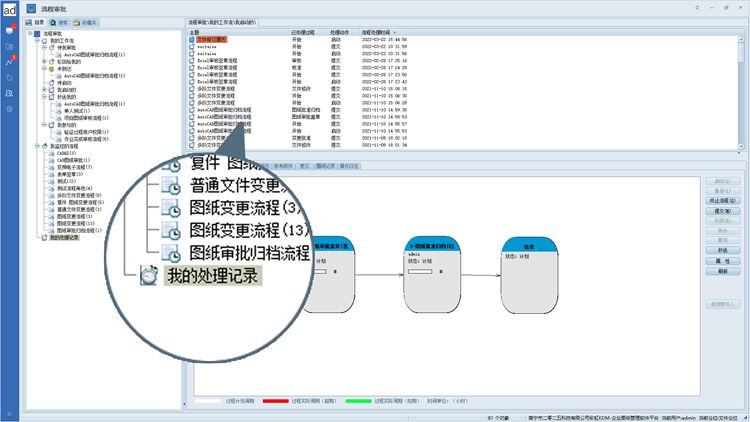Viewport: 750px width, 422px height.
Task: Switch to the 搜索 tab
Action: point(62,21)
